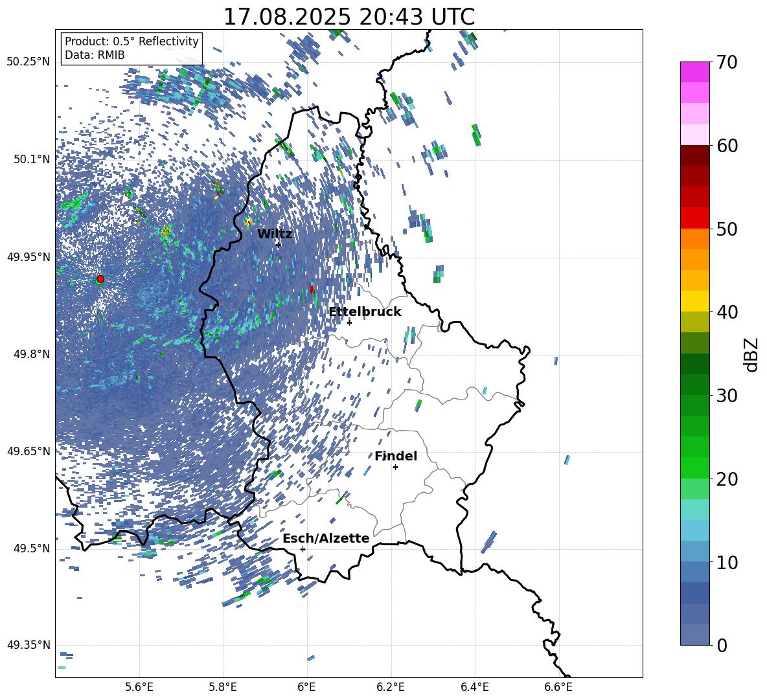Click the Findel city label
The height and width of the screenshot is (700, 767).
[x=396, y=456]
